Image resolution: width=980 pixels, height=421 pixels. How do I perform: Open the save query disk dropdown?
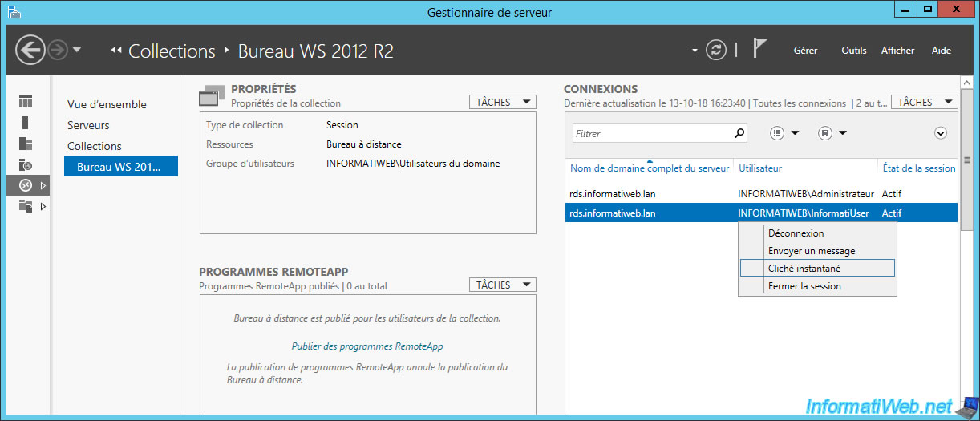(x=832, y=133)
